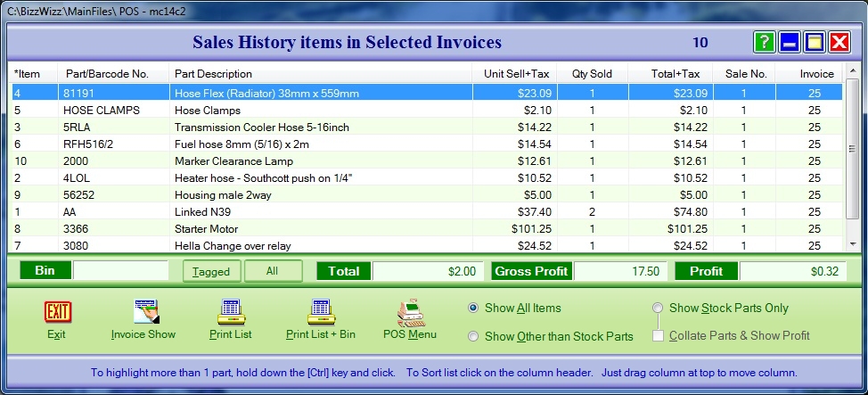This screenshot has width=868, height=395.
Task: Select Hella Change over relay row
Action: pos(427,245)
